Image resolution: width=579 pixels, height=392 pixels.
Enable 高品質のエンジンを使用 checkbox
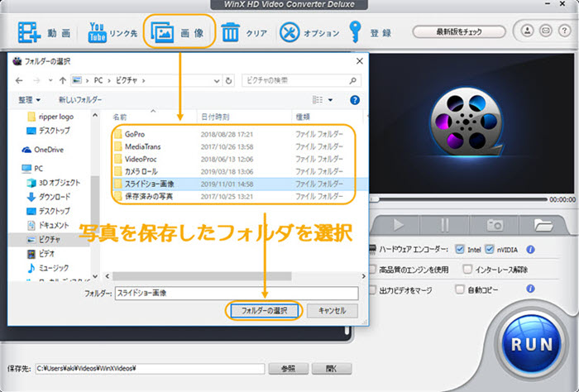(372, 270)
